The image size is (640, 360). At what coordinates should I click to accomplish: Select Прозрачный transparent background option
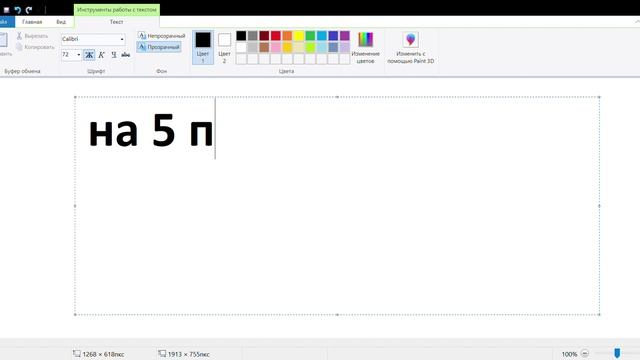(x=159, y=47)
